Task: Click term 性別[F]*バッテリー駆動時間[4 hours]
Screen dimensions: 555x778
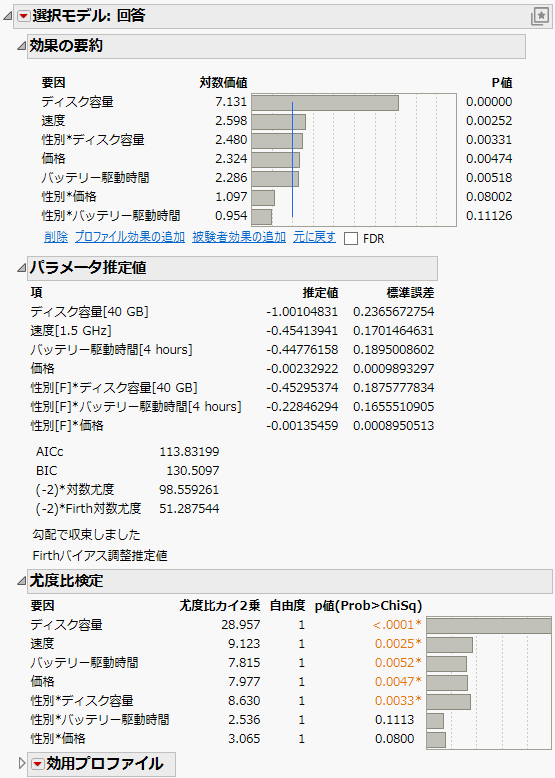Action: pyautogui.click(x=136, y=407)
